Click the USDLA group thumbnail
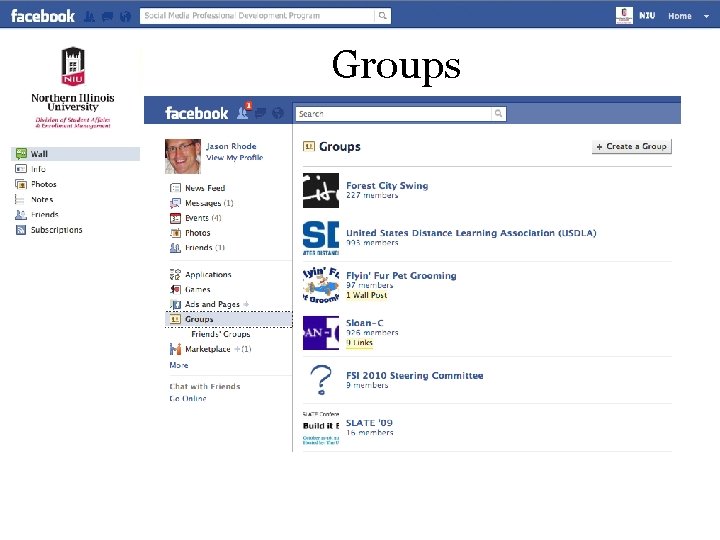 pos(321,238)
